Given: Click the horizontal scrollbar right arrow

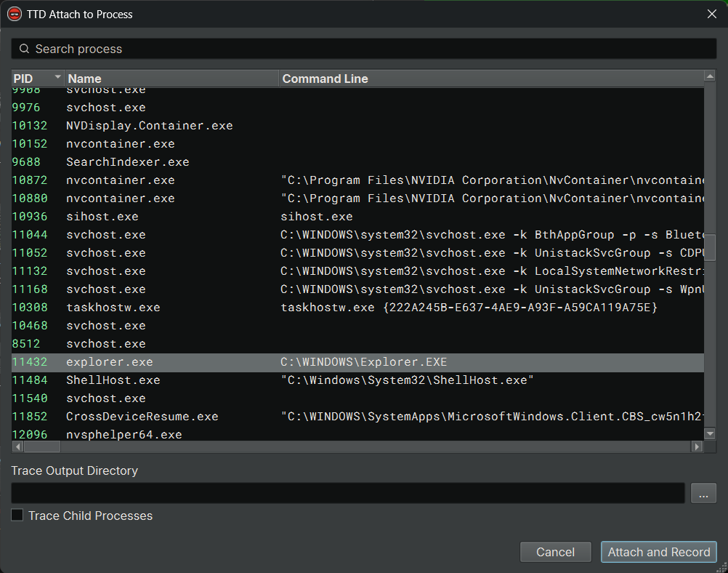Looking at the screenshot, I should 697,446.
